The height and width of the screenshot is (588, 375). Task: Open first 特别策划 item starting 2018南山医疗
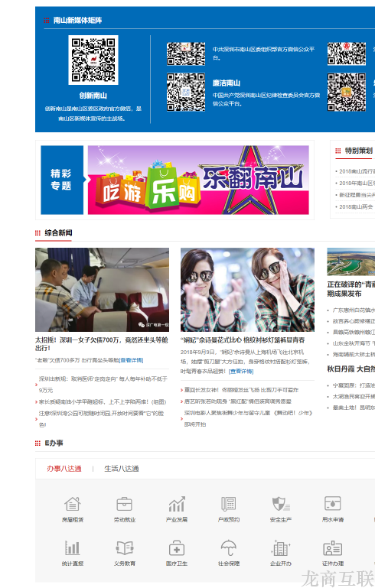357,171
